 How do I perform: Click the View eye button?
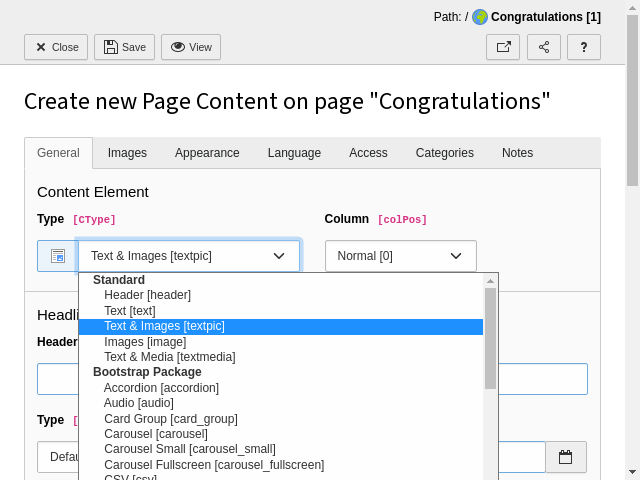click(191, 47)
